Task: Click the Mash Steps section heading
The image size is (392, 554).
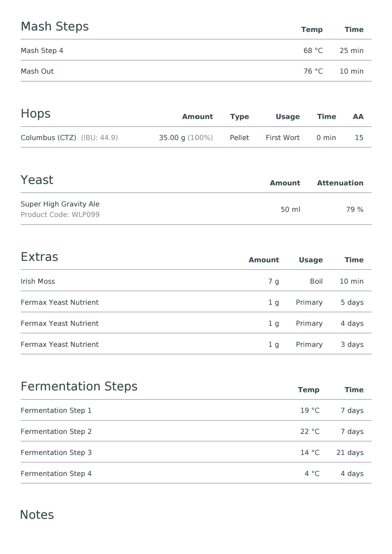Action: (55, 26)
